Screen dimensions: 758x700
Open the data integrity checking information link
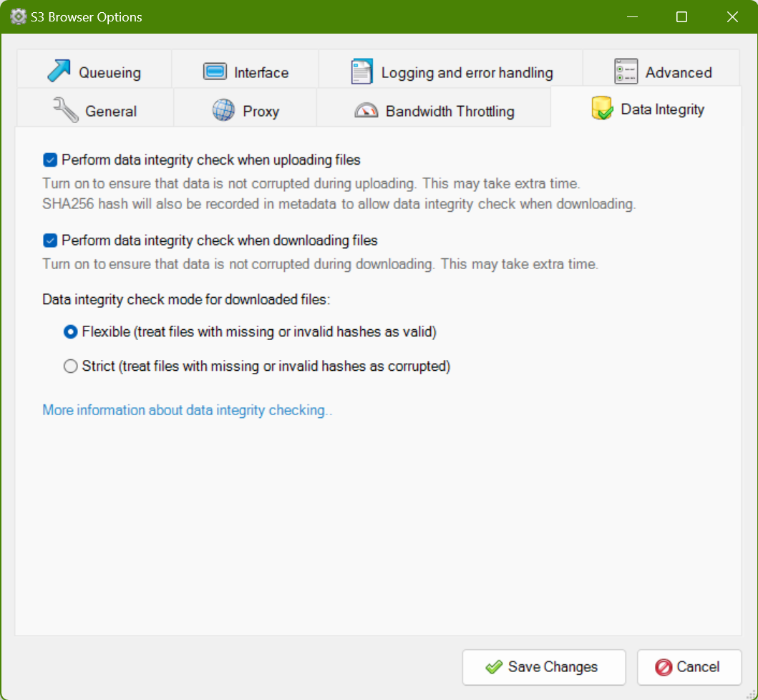click(187, 409)
